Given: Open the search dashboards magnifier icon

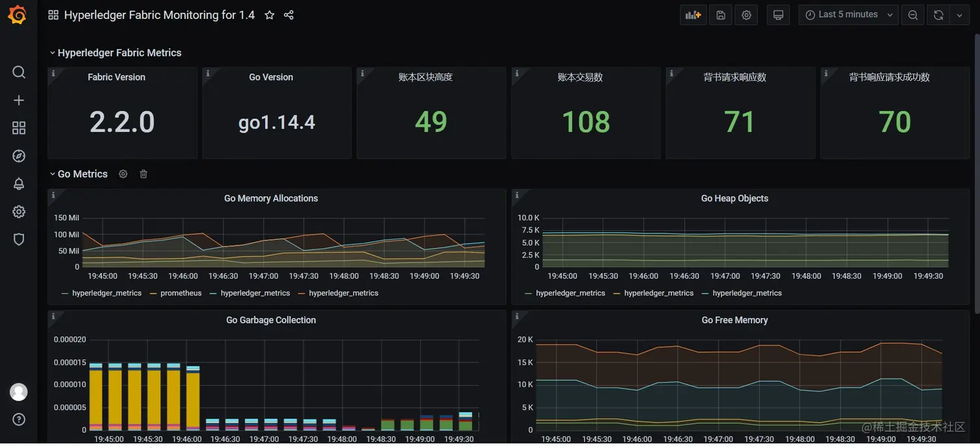Looking at the screenshot, I should (x=19, y=72).
